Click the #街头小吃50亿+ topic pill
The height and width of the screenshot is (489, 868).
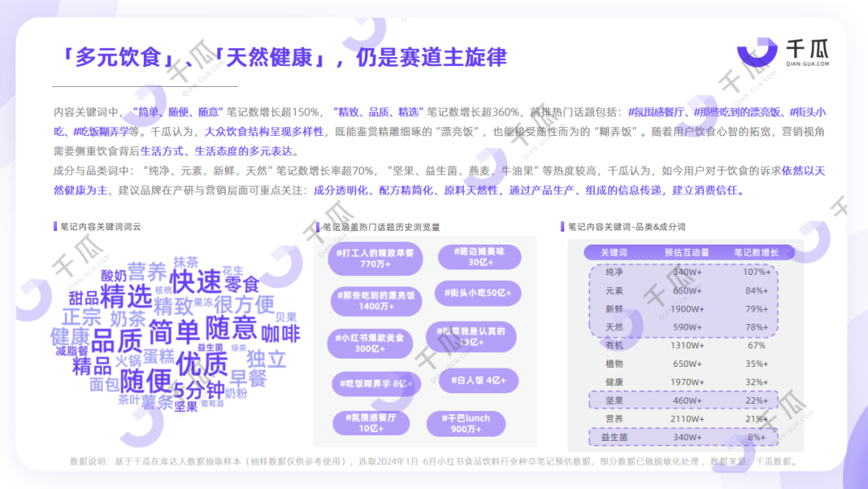tap(477, 293)
